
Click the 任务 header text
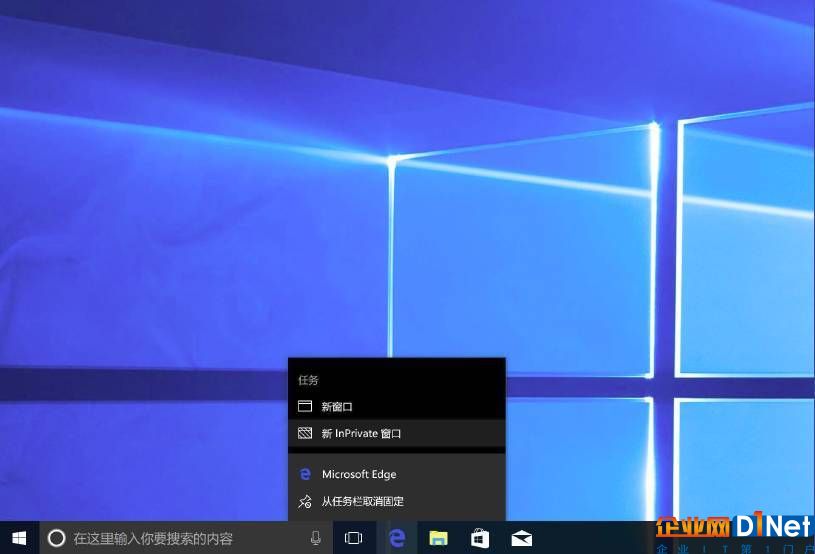click(308, 380)
